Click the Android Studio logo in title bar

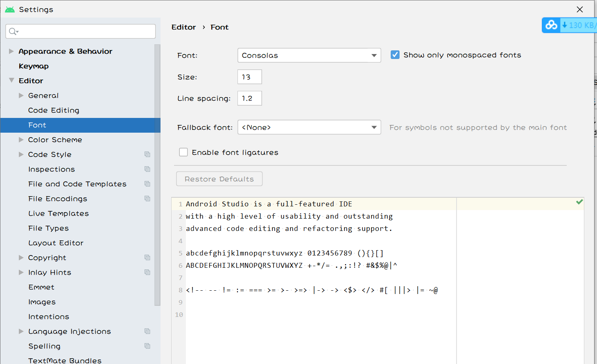pos(10,9)
